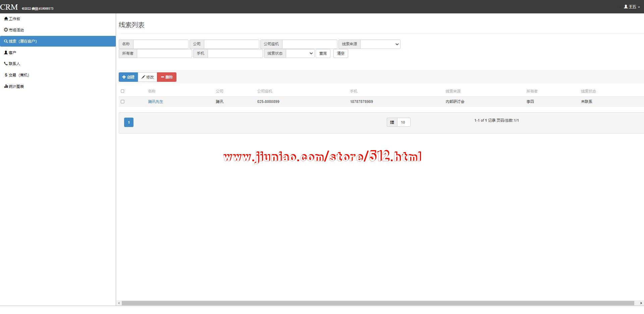Image resolution: width=644 pixels, height=314 pixels.
Task: Select pagination page 1
Action: [x=129, y=122]
